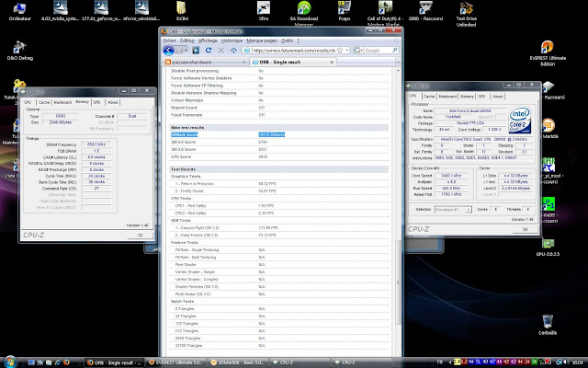Click the Firefox reload page icon
588x368 pixels.
click(x=209, y=50)
